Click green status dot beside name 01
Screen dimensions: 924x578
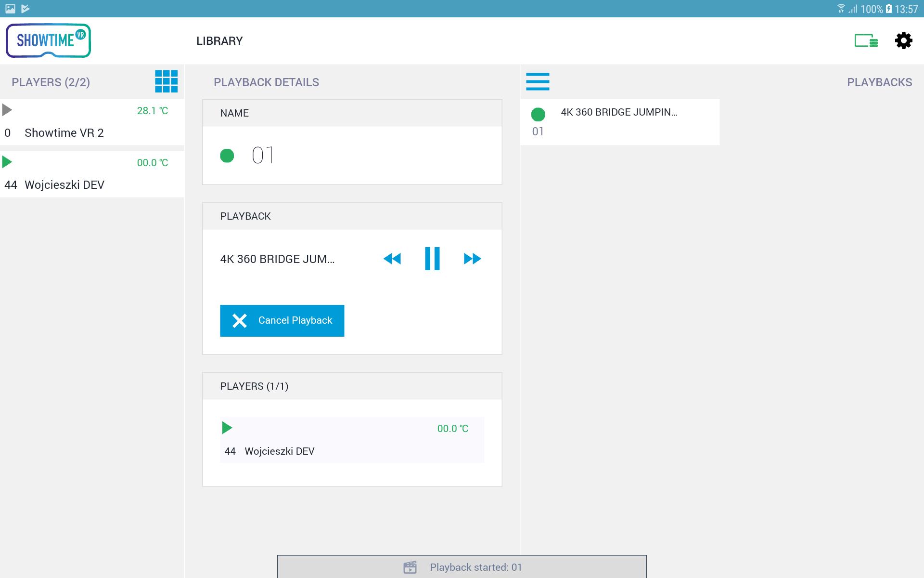[227, 156]
